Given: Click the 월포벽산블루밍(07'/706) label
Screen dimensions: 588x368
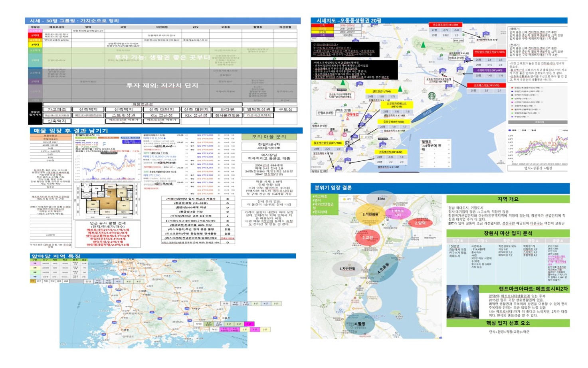Looking at the screenshot, I should pos(328,142).
